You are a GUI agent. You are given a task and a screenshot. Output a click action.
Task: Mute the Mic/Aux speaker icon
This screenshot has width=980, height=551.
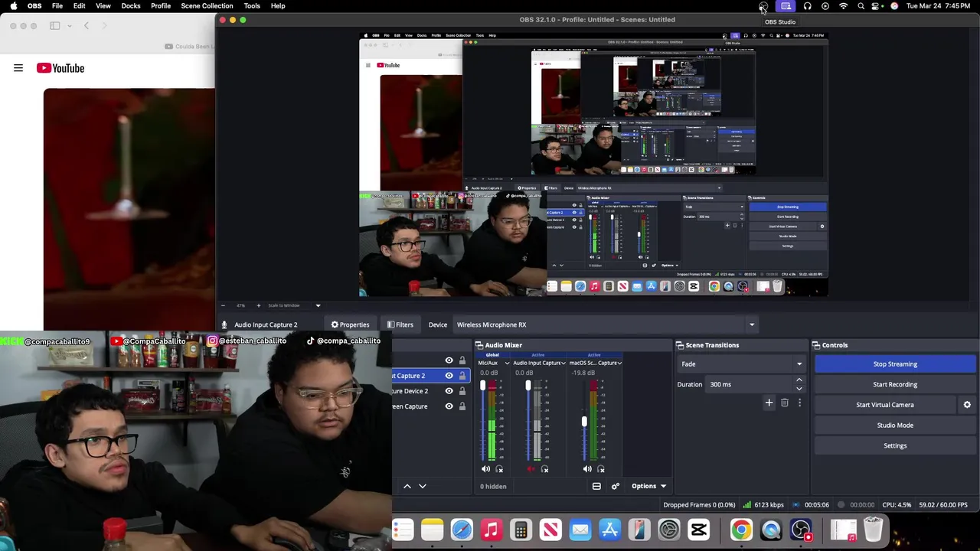(x=485, y=469)
